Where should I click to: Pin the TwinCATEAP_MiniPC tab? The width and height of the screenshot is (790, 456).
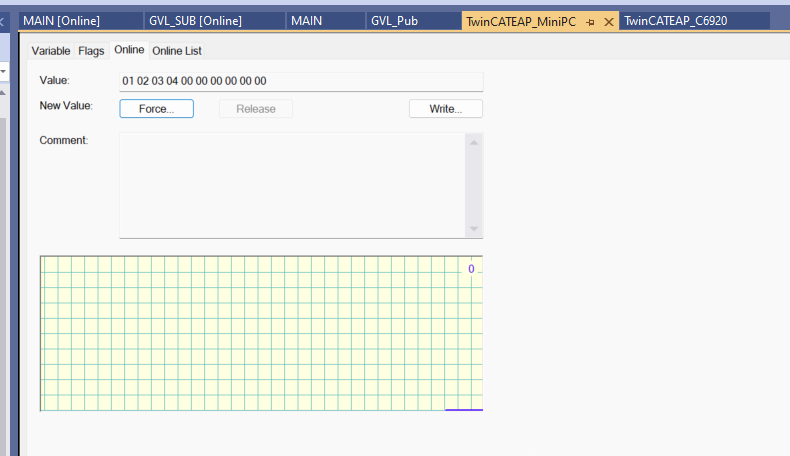590,22
